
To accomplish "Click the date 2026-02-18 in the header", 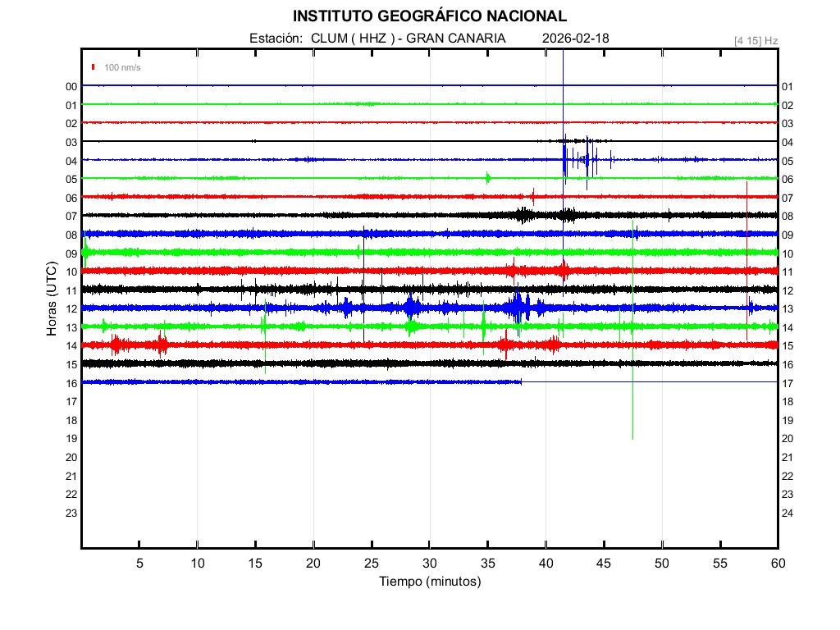I will [576, 39].
